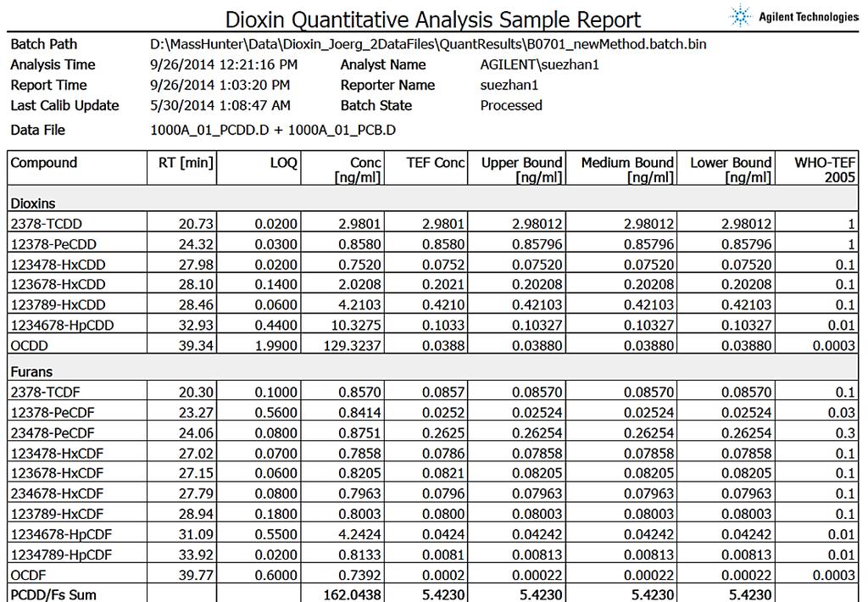868x602 pixels.
Task: Select the 123478-HxCDD compound cell
Action: click(77, 265)
